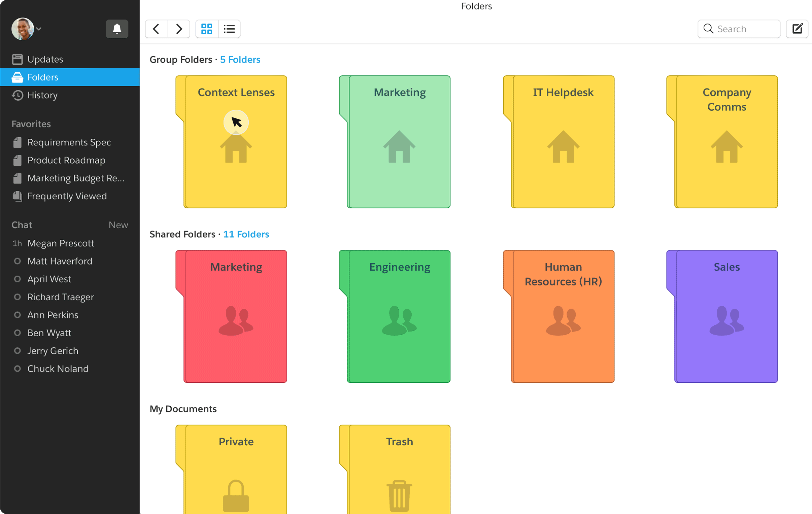This screenshot has height=514, width=812.
Task: Go forward with the right arrow
Action: coord(179,29)
